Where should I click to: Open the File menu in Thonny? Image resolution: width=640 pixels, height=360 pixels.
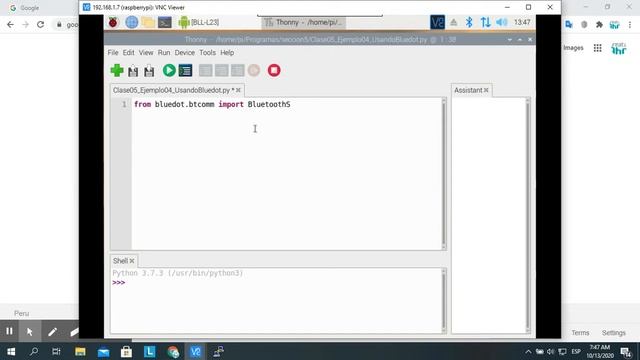coord(113,53)
